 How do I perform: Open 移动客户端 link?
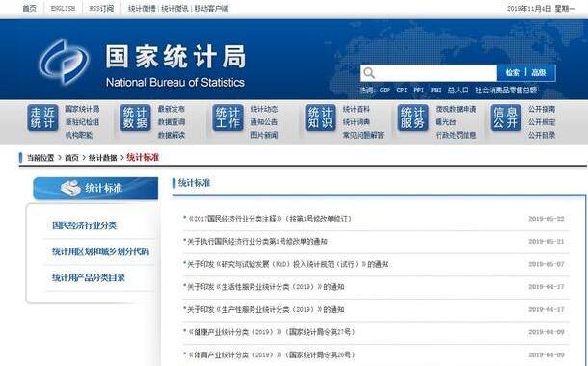tap(211, 8)
